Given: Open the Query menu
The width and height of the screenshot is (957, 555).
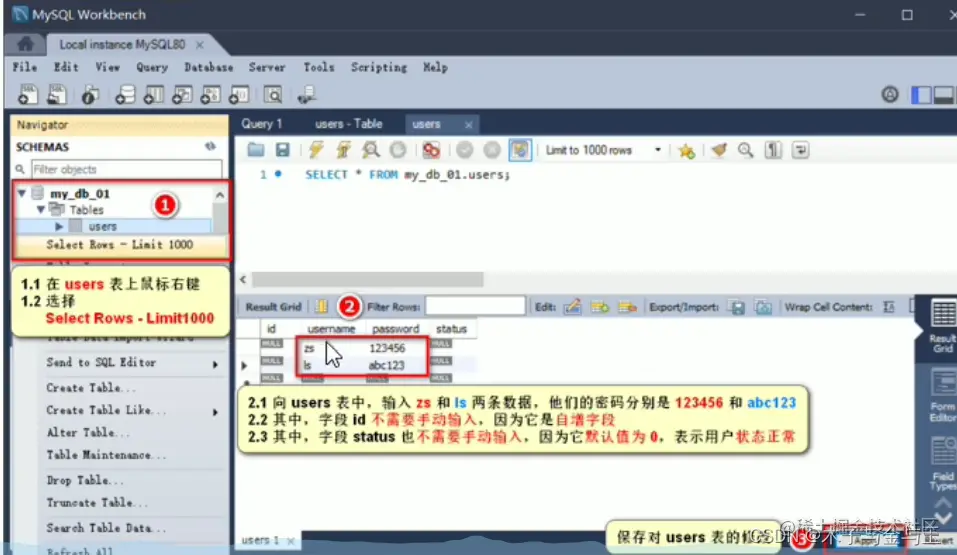Looking at the screenshot, I should point(152,67).
